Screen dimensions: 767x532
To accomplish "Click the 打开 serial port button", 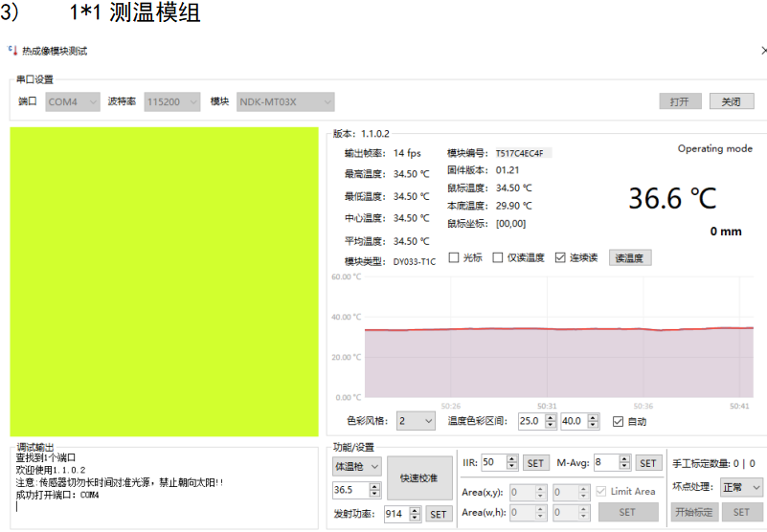I will [680, 101].
